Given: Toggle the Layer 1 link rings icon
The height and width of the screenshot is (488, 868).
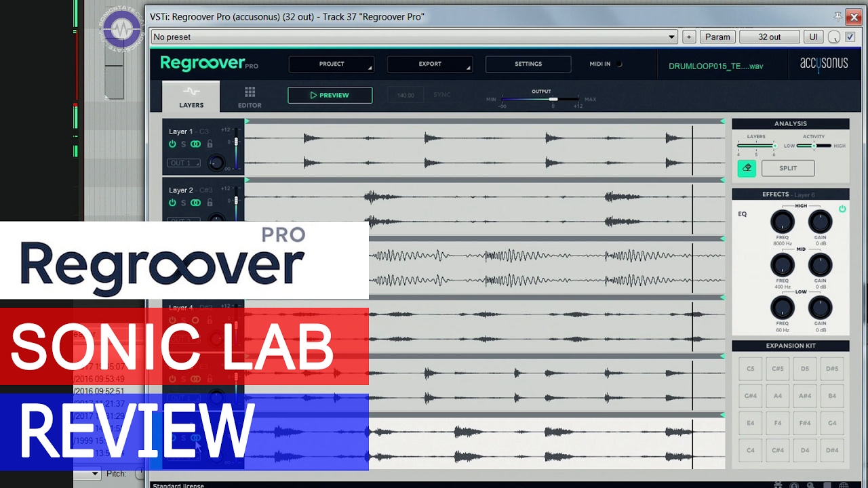Looking at the screenshot, I should (195, 144).
